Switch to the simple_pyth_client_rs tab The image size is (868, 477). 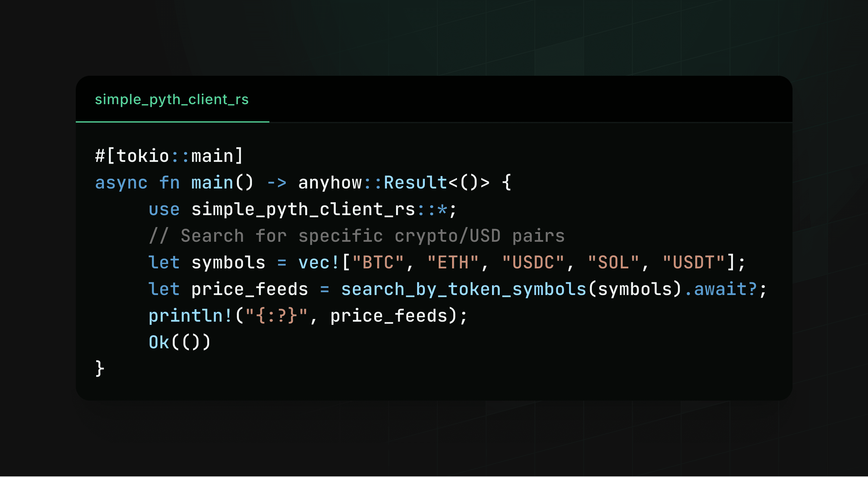(172, 99)
